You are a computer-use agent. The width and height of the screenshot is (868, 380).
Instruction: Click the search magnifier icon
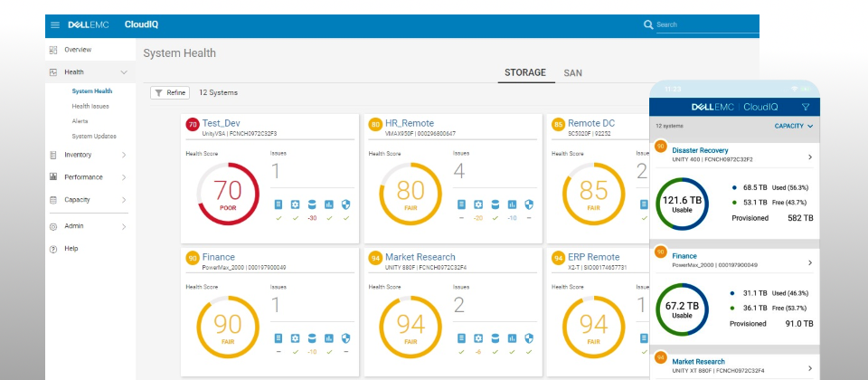click(648, 24)
